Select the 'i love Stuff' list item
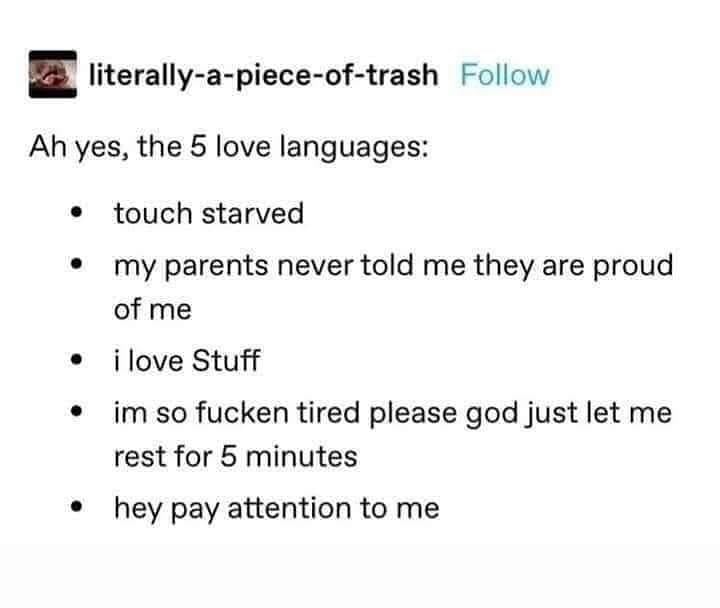This screenshot has width=720, height=608. tap(186, 360)
